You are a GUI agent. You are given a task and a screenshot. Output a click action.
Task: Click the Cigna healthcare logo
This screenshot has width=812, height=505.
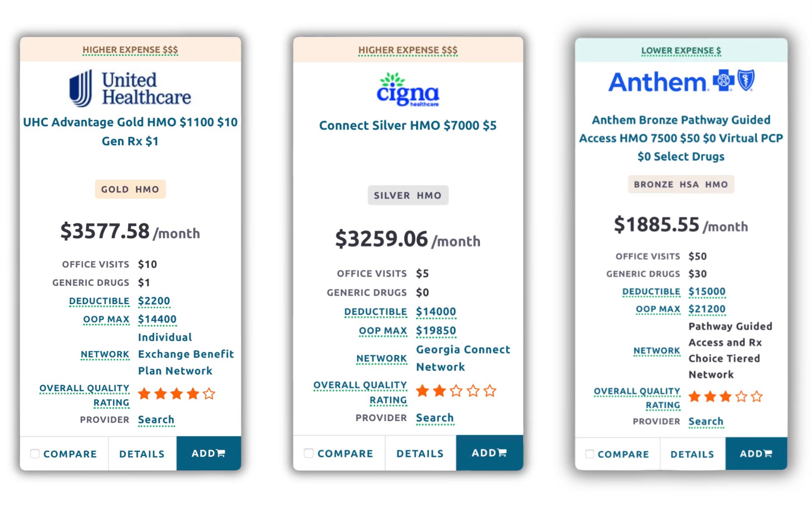tap(408, 90)
